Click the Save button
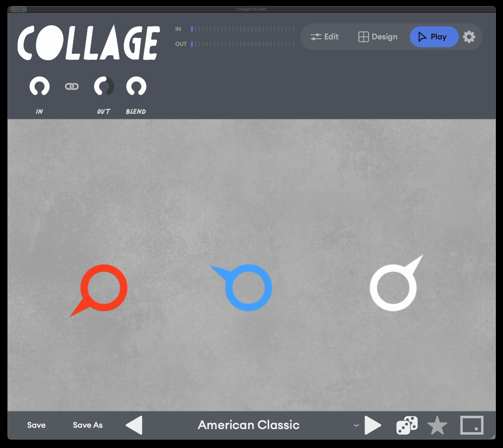Screen dimensions: 503x448 tap(36, 425)
